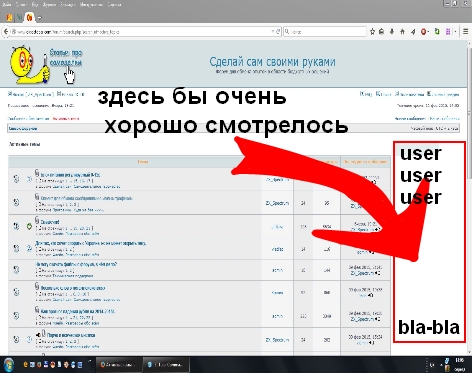Open the bookmarks list icon
Screen dimensions: 472x373
pos(382,32)
